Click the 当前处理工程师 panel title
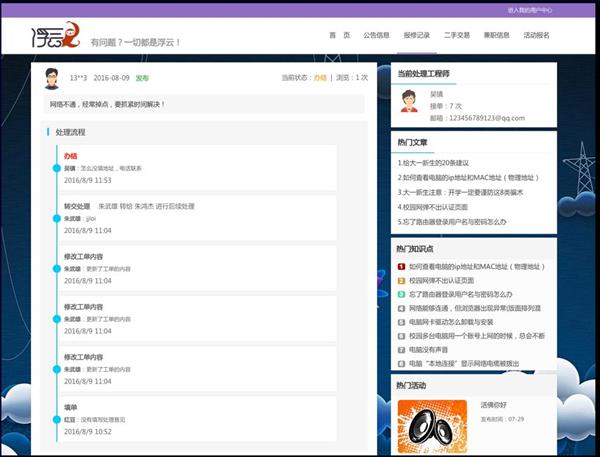This screenshot has height=457, width=600. 423,73
